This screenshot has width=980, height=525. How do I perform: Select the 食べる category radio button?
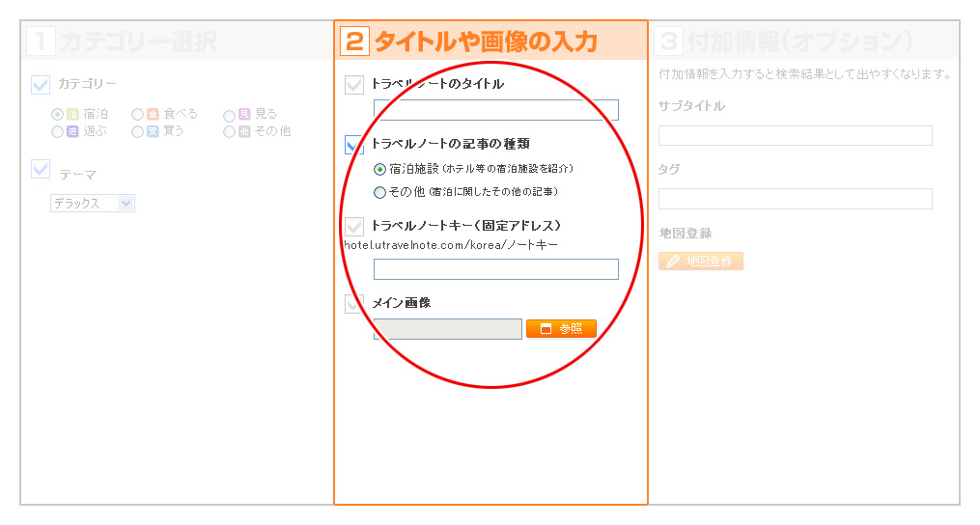pos(137,114)
